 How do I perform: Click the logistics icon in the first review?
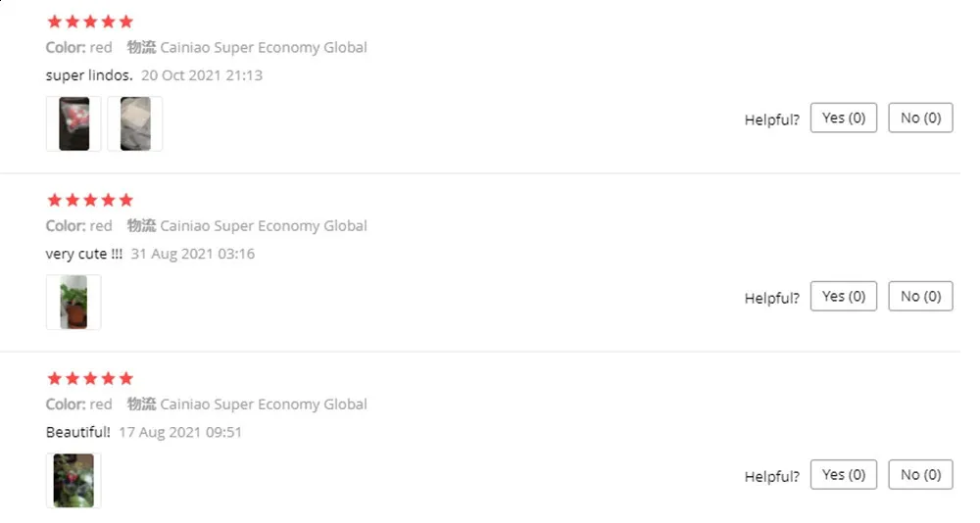pos(141,47)
